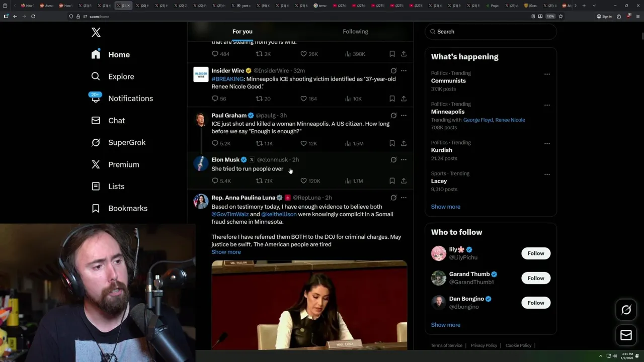This screenshot has height=362, width=644.
Task: Open the @keithellison mention link
Action: 279,214
